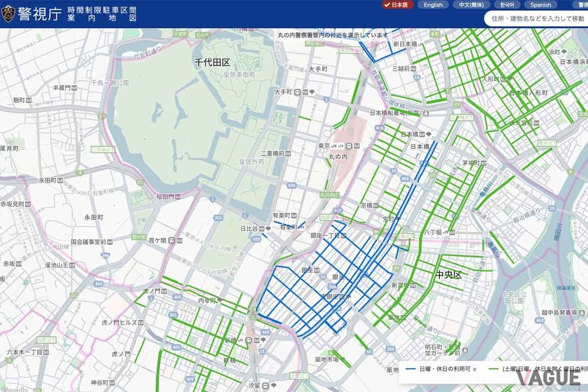Open the Spanish language tab

tap(540, 5)
